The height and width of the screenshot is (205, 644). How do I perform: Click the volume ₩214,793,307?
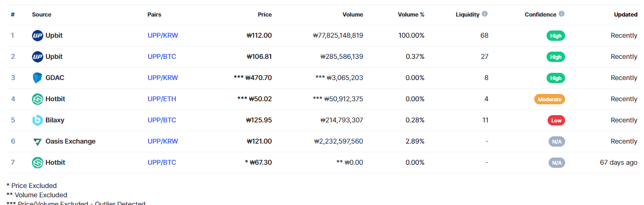coord(342,120)
